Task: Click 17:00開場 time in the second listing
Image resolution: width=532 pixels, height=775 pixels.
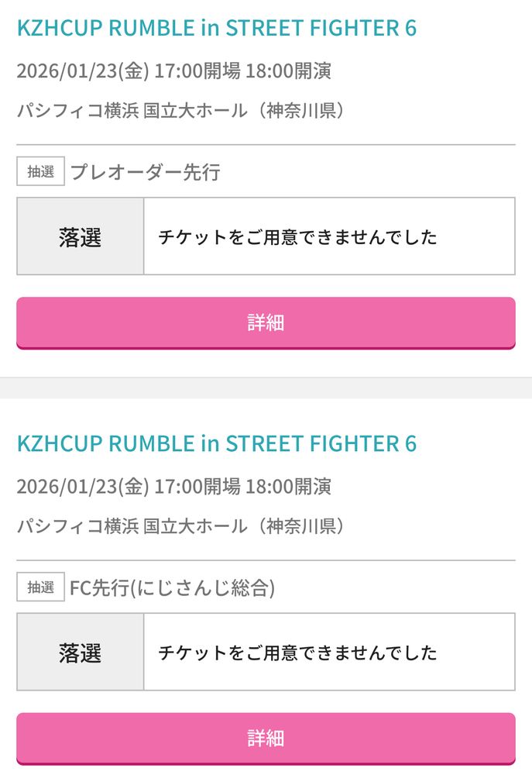Action: point(197,487)
